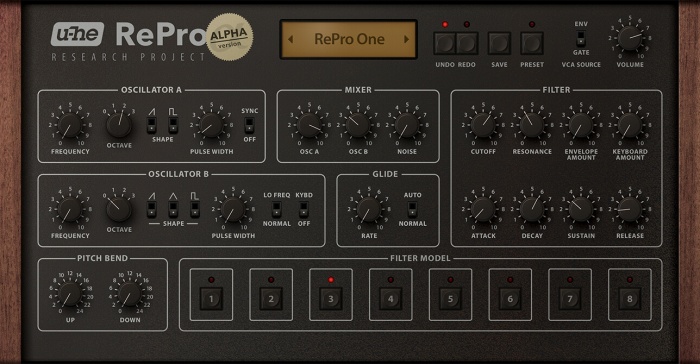This screenshot has height=364, width=700.
Task: Toggle Oscillator B KYBD switch
Action: (x=304, y=209)
